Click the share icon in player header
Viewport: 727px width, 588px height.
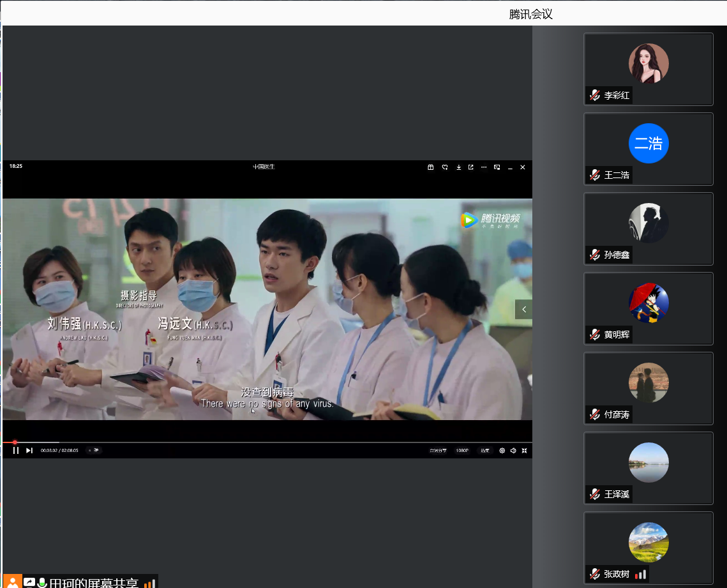click(471, 167)
